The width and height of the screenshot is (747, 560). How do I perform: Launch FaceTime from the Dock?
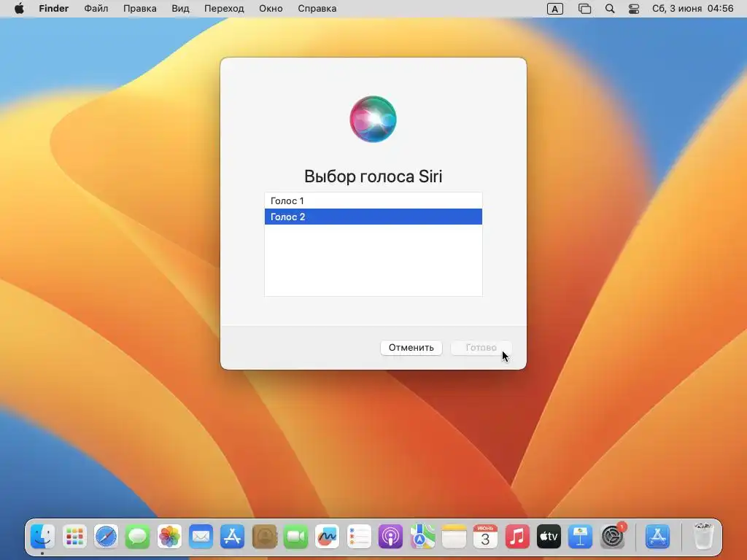point(295,537)
